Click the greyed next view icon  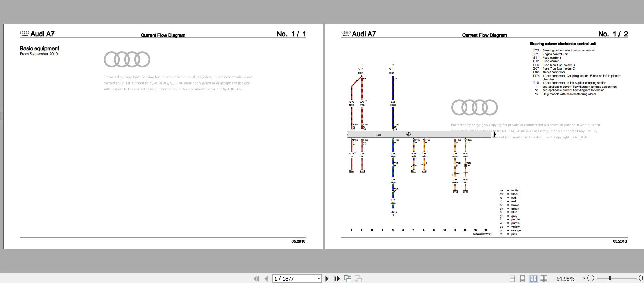358,278
